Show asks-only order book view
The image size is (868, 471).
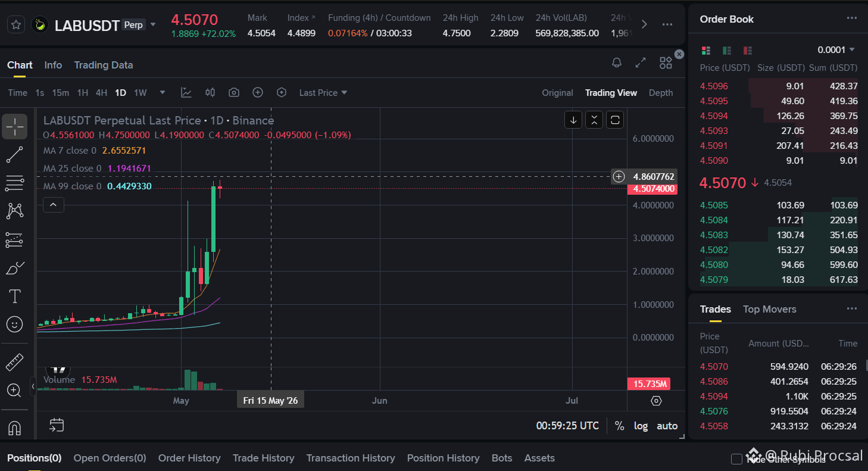[x=748, y=50]
